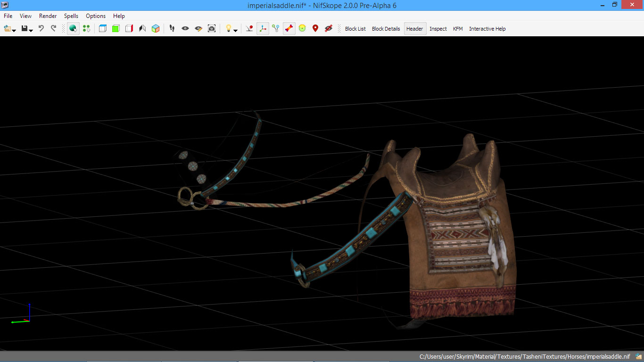
Task: Open the Render menu
Action: point(48,16)
